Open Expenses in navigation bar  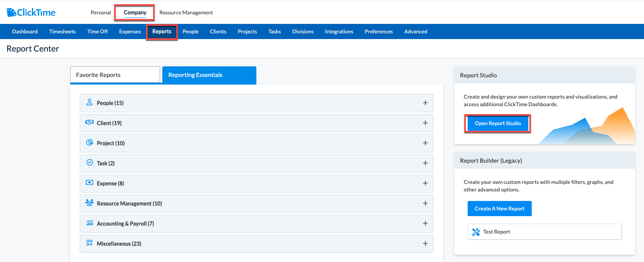130,31
